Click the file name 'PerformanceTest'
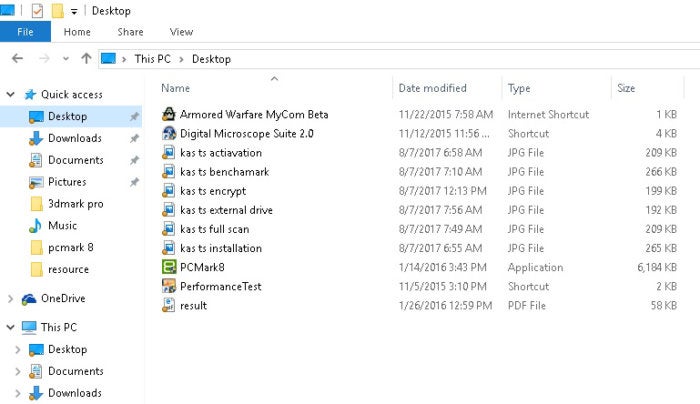Screen dimensions: 700x404 [x=221, y=287]
